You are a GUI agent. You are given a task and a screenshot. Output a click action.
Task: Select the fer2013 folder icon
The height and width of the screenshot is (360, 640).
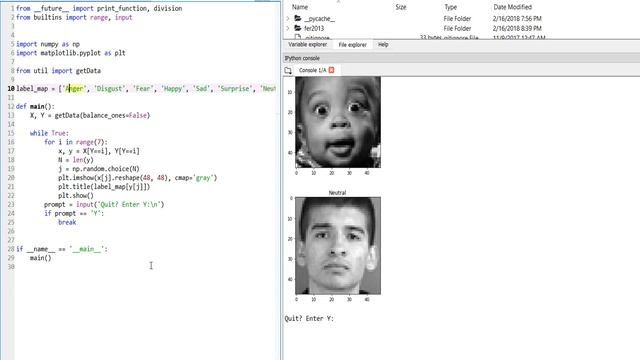point(298,28)
